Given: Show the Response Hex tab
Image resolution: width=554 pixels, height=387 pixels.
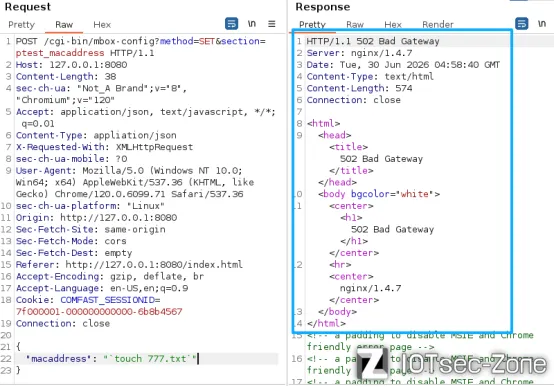Looking at the screenshot, I should point(393,25).
